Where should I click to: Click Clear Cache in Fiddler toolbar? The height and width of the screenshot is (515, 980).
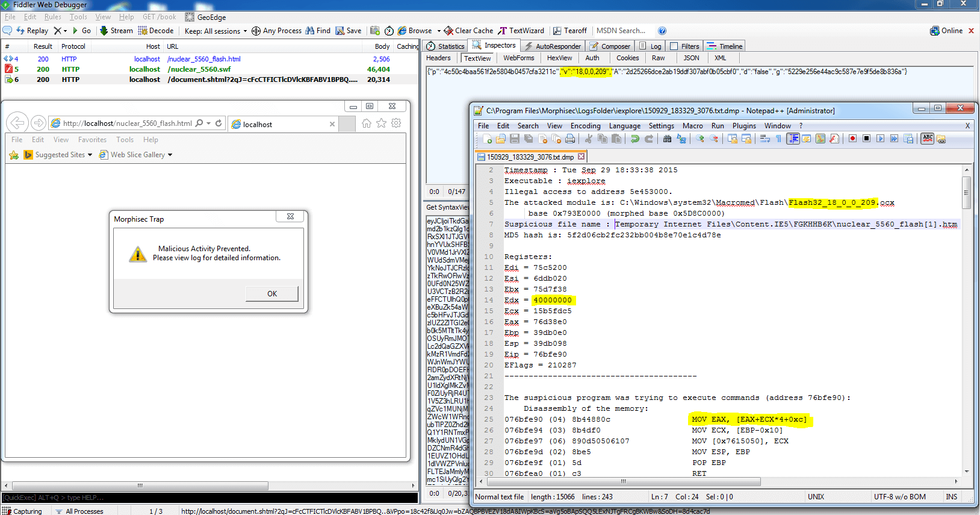(x=468, y=31)
